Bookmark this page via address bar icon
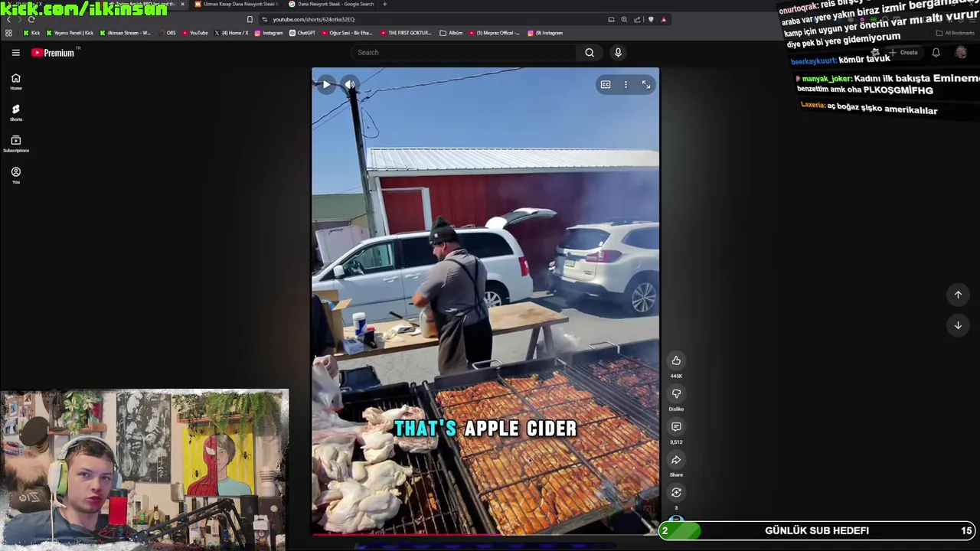 [x=250, y=19]
